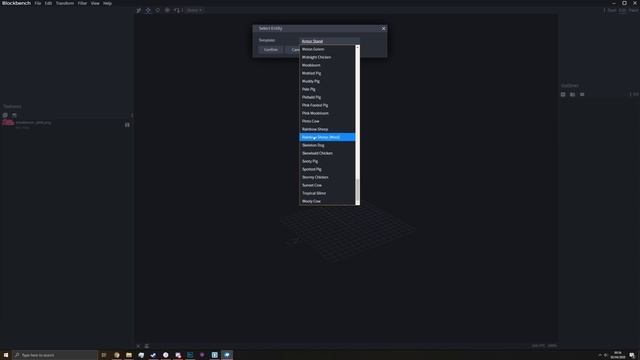Image resolution: width=640 pixels, height=360 pixels.
Task: Choose Pink Moobloom from the list
Action: 327,113
